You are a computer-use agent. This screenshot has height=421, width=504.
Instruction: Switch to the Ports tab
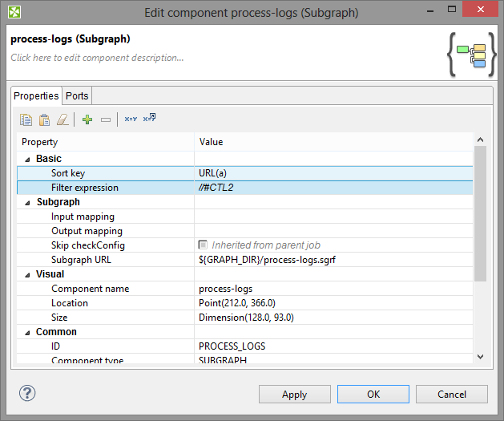pos(77,95)
